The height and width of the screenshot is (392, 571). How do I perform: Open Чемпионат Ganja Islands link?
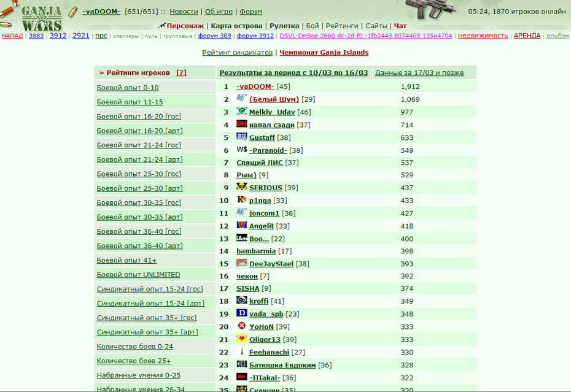[324, 52]
